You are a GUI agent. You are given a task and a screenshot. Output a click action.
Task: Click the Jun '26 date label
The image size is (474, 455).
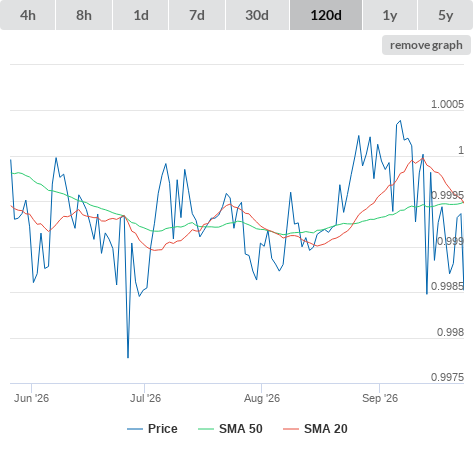tap(31, 398)
